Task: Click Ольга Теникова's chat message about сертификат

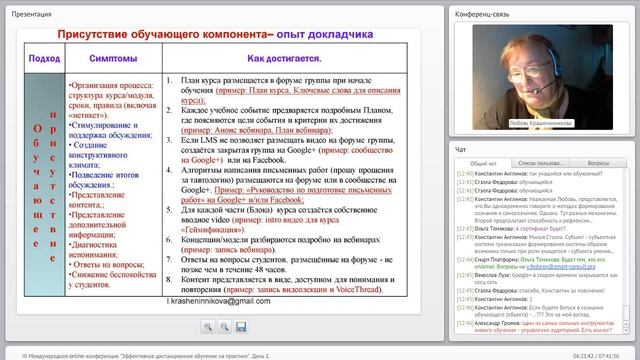Action: (511, 229)
